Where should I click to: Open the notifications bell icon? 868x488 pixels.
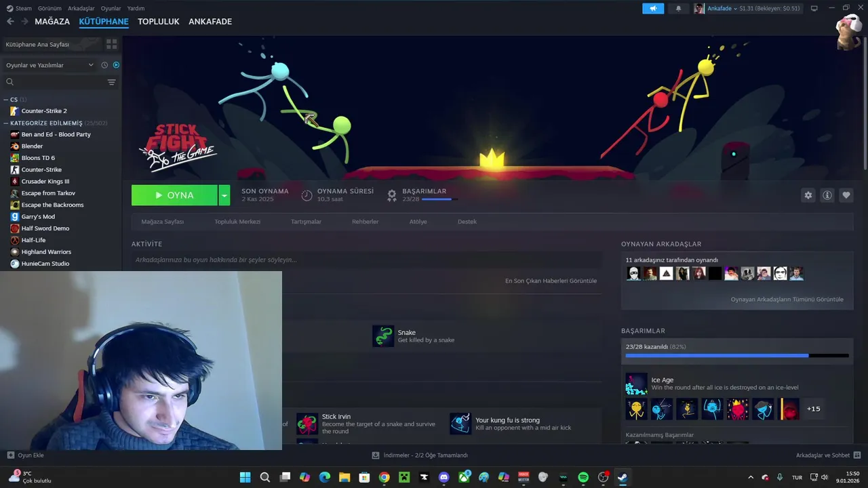click(x=678, y=8)
